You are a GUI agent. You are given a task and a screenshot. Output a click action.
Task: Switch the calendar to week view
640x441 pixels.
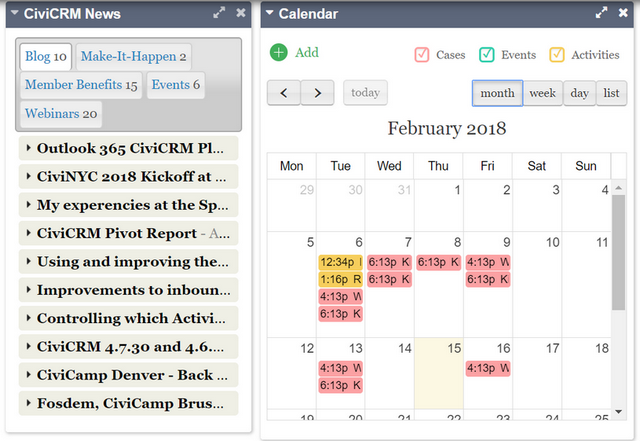tap(542, 93)
